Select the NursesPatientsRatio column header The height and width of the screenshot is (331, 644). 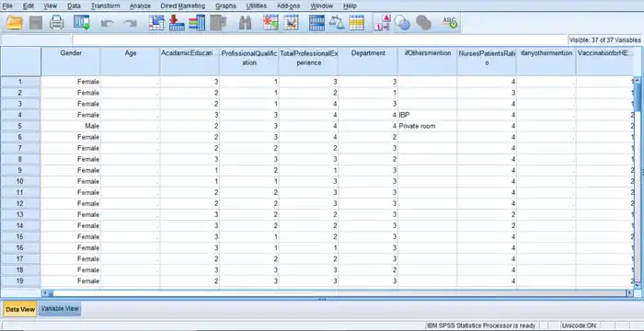[x=487, y=62]
